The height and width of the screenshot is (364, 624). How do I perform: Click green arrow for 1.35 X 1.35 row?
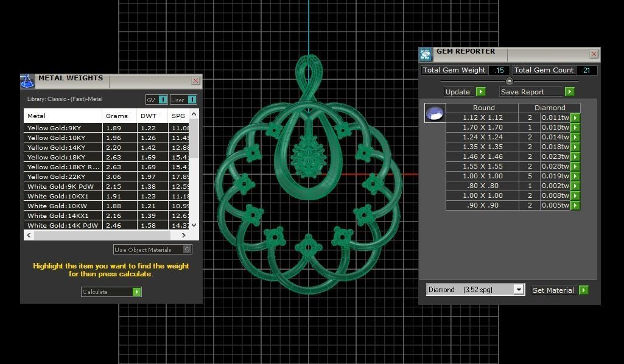click(575, 147)
